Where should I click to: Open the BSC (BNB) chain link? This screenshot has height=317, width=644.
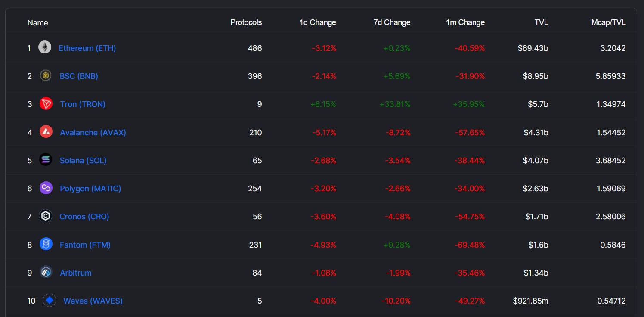[79, 76]
